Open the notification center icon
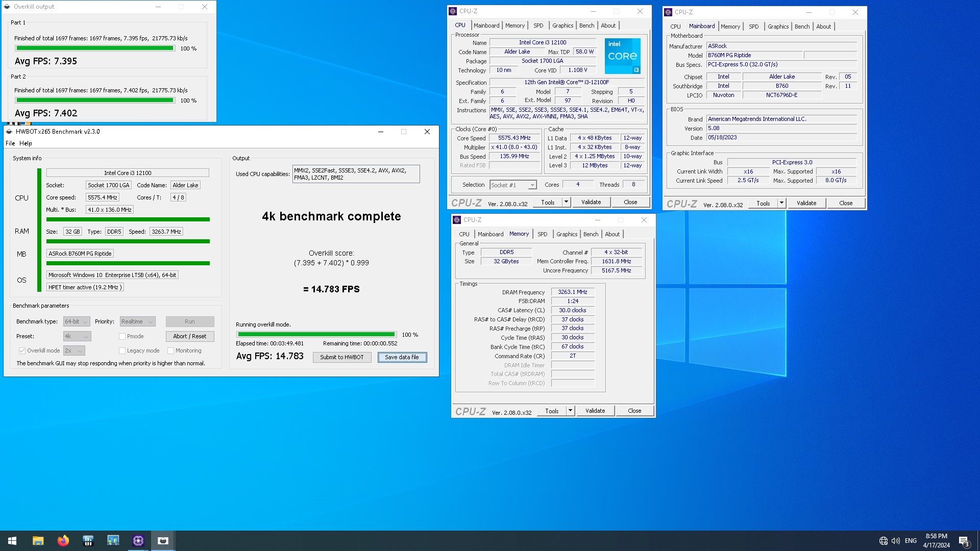This screenshot has height=551, width=980. [x=964, y=541]
